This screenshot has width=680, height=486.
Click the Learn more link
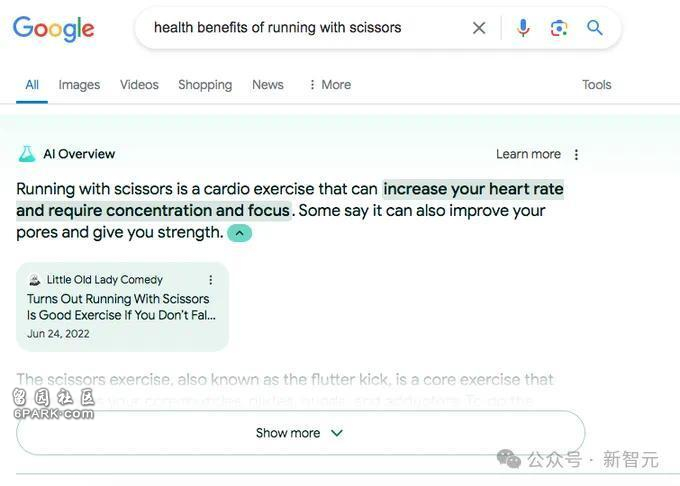528,154
